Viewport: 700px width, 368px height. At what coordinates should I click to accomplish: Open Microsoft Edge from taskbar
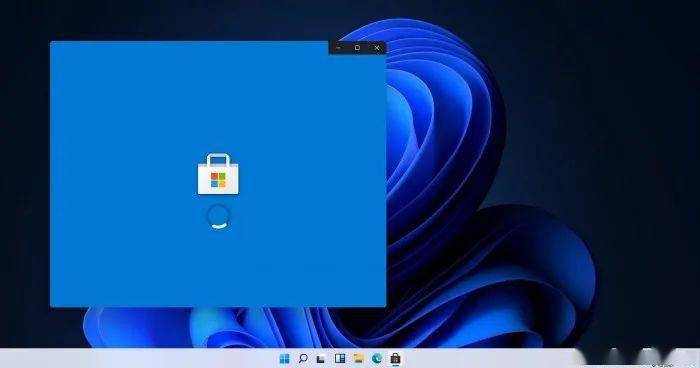click(x=377, y=358)
